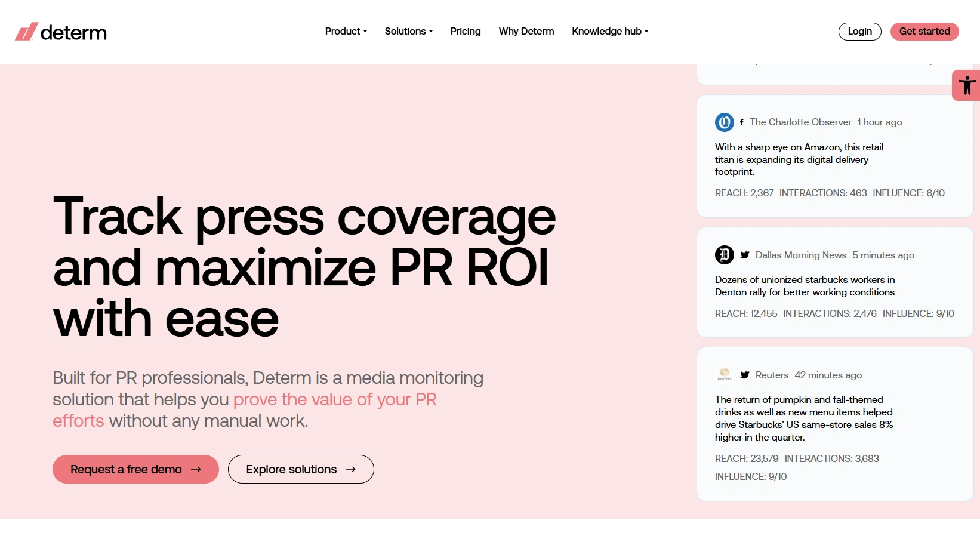Click the Amazon retail titan post text
Screen dimensions: 980x542
click(799, 159)
